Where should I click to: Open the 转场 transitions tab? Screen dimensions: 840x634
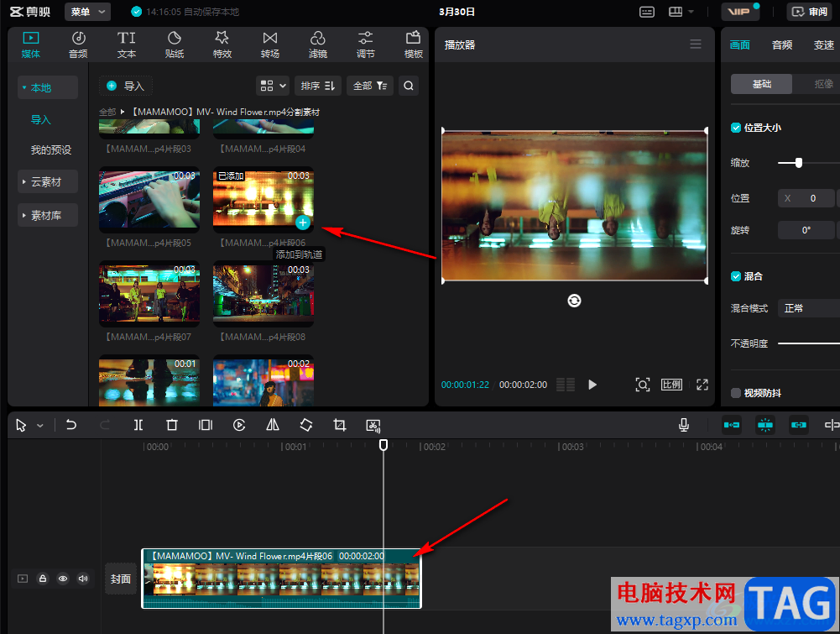click(270, 45)
